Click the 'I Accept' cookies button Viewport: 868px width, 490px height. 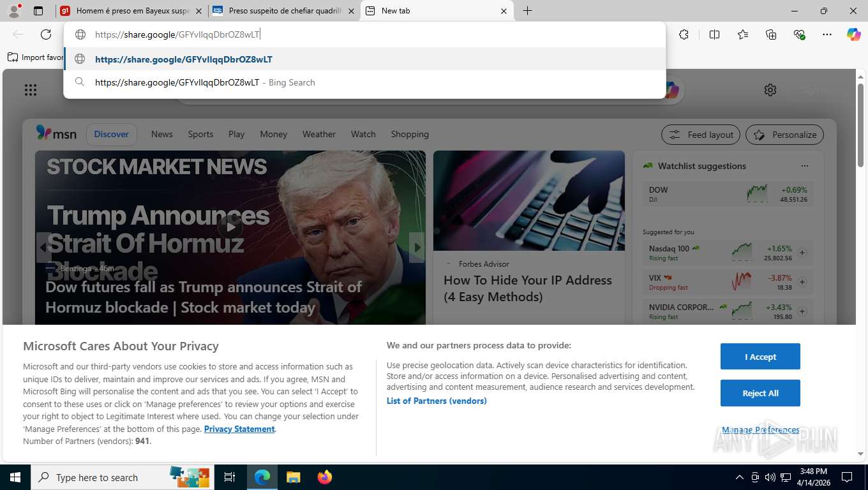(x=760, y=357)
